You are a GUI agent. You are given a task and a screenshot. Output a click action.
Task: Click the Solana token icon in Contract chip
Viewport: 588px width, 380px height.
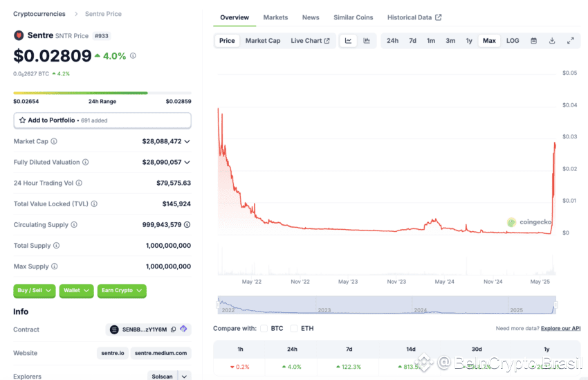(114, 329)
